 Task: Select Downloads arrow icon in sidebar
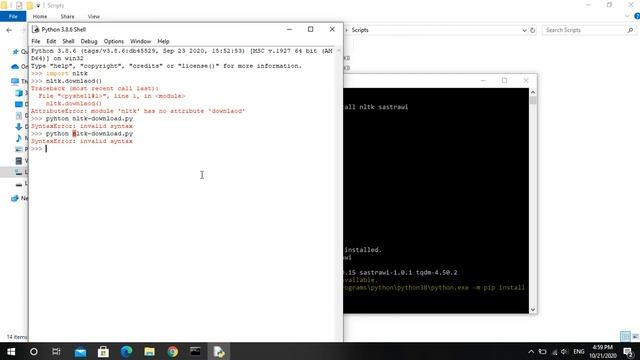pyautogui.click(x=19, y=127)
